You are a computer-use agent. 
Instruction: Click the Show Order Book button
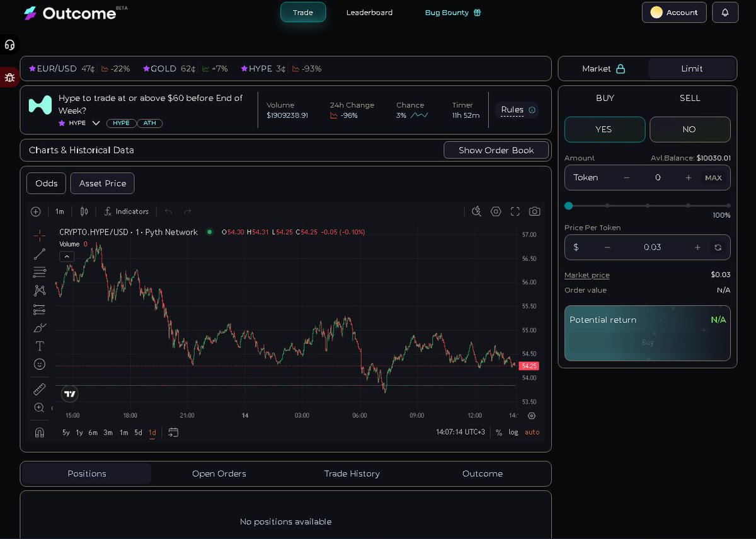pyautogui.click(x=496, y=150)
